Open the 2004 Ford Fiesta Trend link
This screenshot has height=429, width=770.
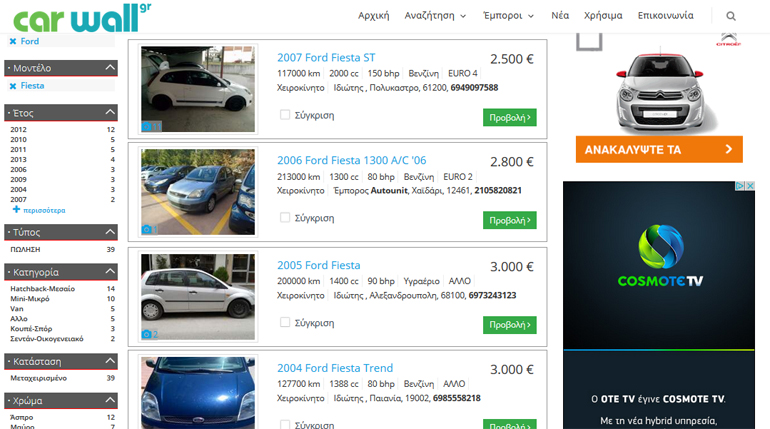pos(335,368)
